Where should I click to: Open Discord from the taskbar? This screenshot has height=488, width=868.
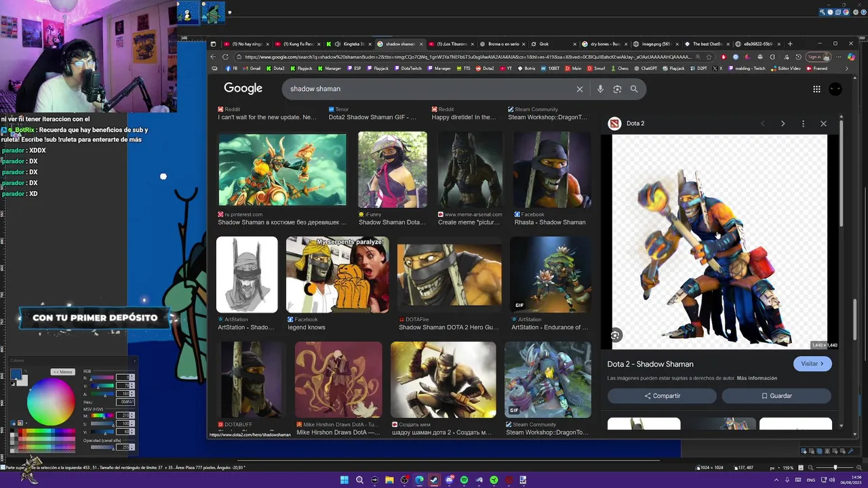click(x=449, y=480)
